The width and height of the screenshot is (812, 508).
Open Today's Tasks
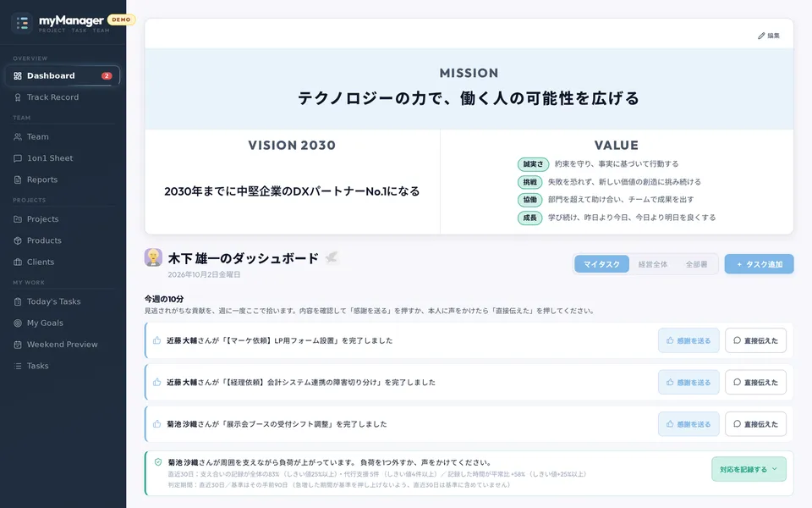pyautogui.click(x=63, y=301)
